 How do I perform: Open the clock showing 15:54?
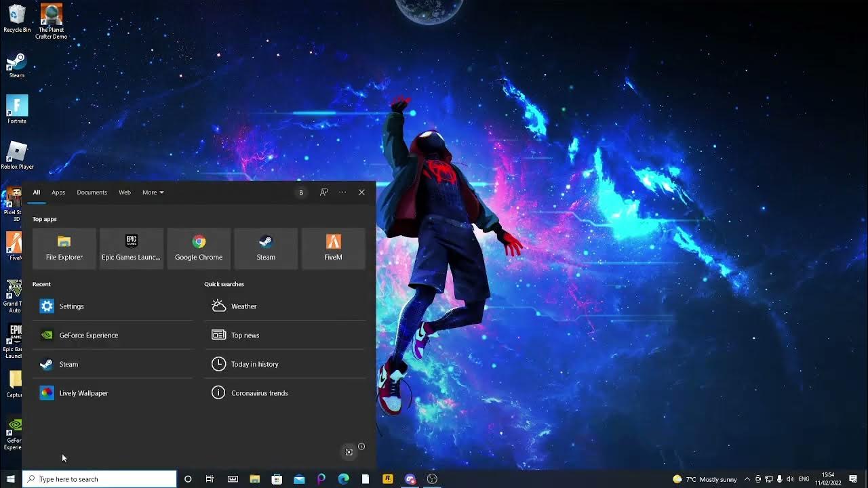click(827, 479)
